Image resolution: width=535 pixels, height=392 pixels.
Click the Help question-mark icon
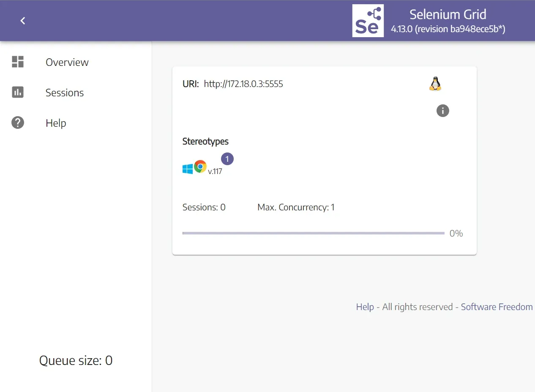click(17, 122)
